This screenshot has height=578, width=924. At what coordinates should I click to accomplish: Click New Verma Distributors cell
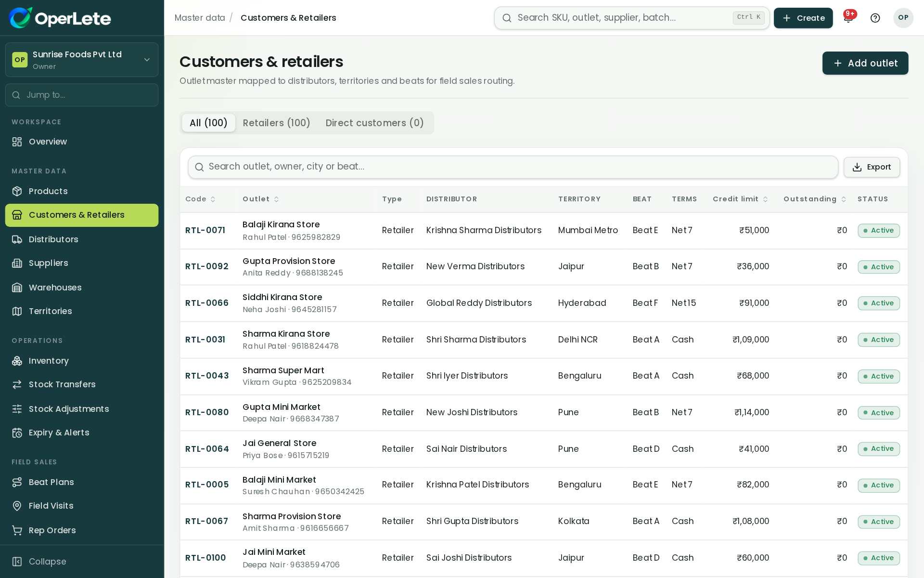coord(475,266)
